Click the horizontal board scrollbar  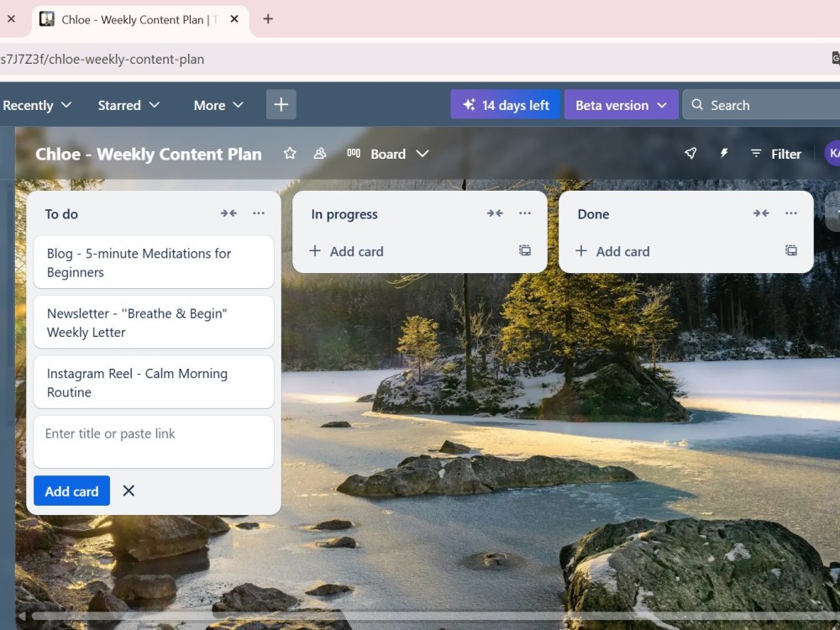click(x=434, y=616)
